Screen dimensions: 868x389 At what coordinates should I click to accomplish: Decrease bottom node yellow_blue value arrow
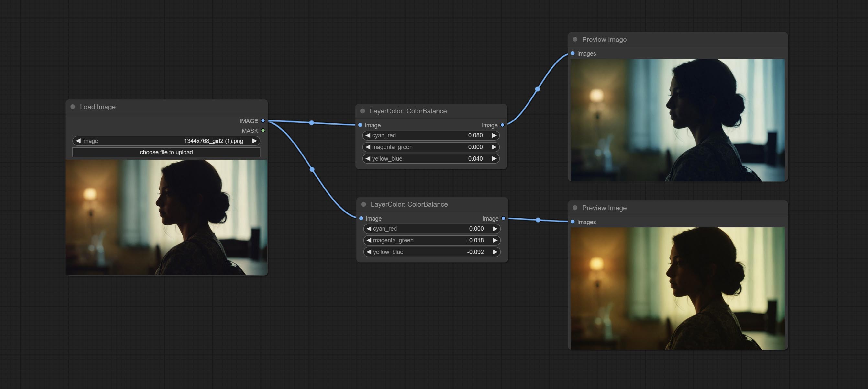[x=369, y=252]
